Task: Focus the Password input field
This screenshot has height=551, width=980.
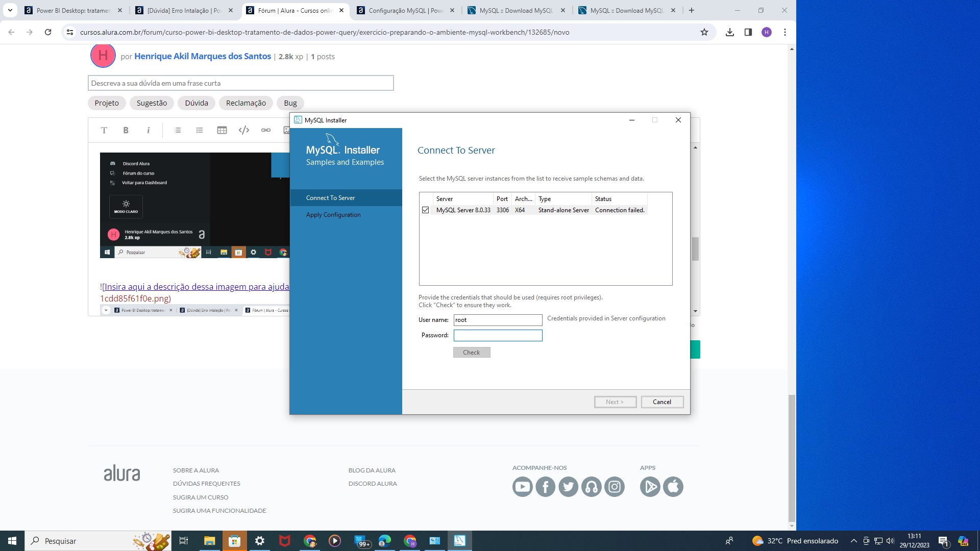Action: coord(498,335)
